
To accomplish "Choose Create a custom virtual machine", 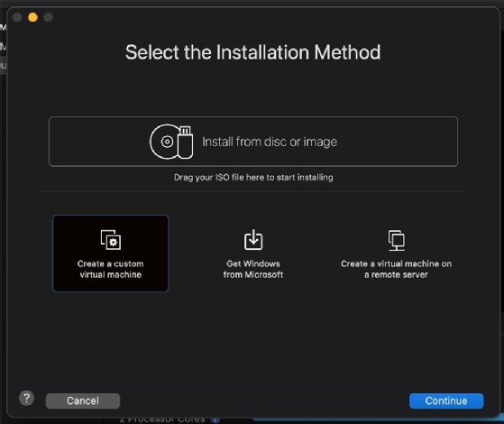I will [111, 253].
